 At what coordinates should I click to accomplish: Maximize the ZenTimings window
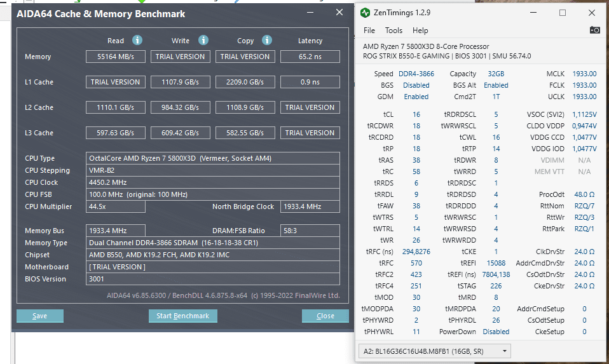[x=563, y=13]
